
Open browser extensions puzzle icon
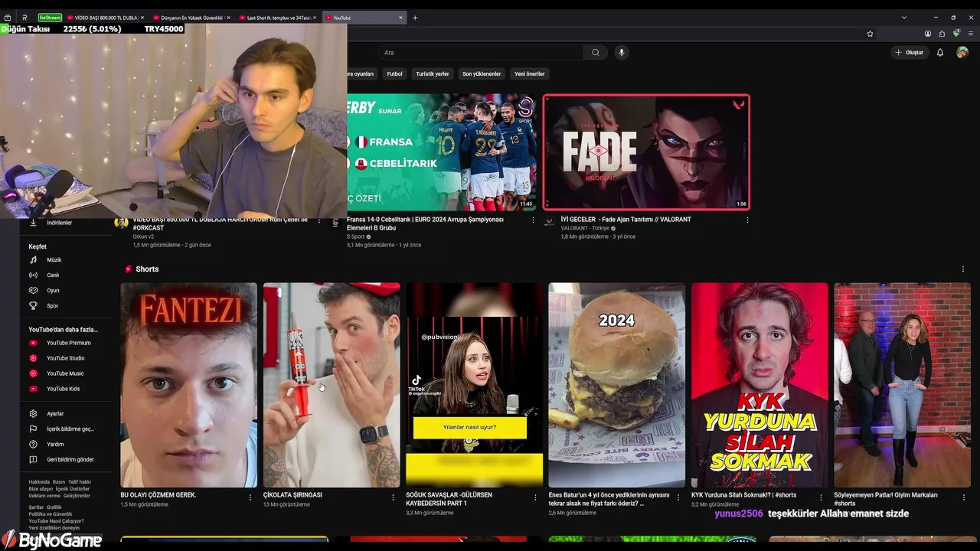click(x=942, y=34)
